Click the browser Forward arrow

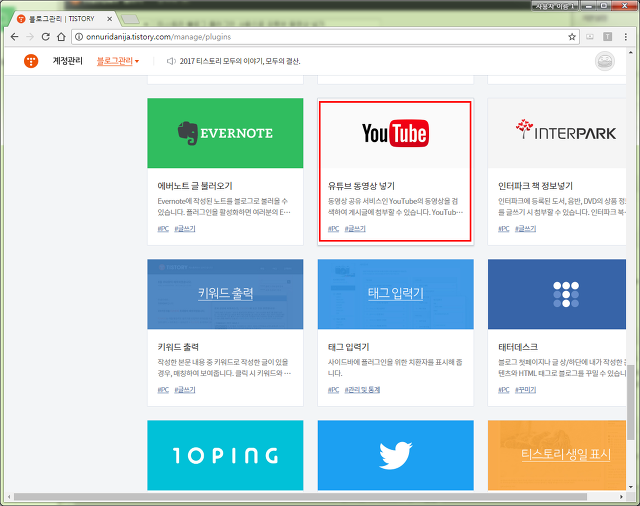click(x=30, y=37)
